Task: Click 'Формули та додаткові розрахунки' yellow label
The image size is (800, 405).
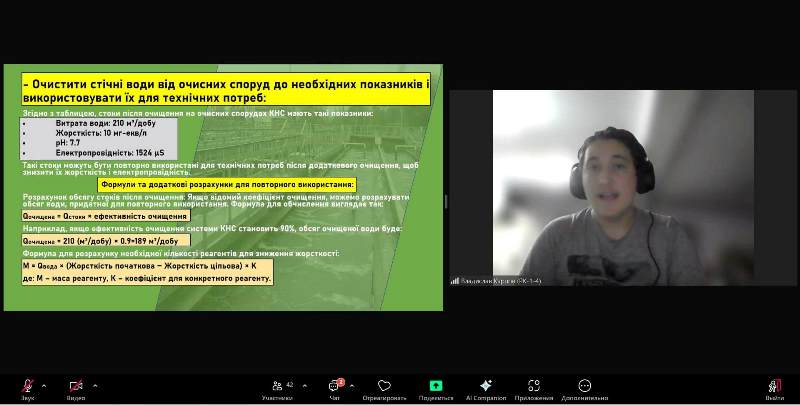Action: 227,185
